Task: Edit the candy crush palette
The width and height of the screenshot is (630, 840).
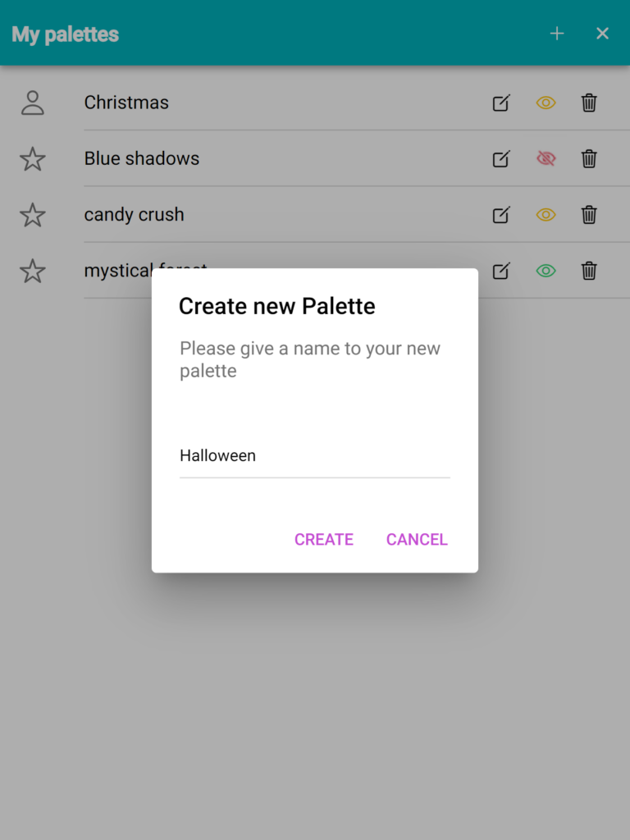Action: pos(501,215)
